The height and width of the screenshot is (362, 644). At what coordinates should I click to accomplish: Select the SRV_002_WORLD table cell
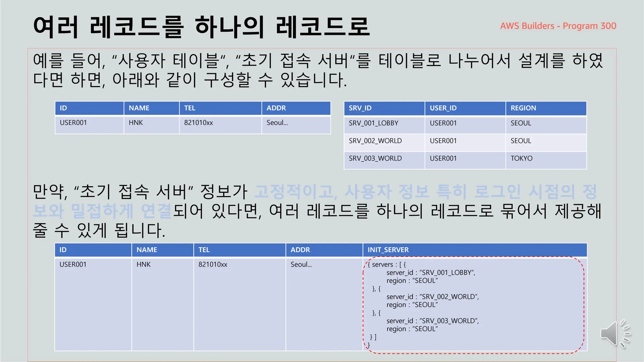coord(384,143)
